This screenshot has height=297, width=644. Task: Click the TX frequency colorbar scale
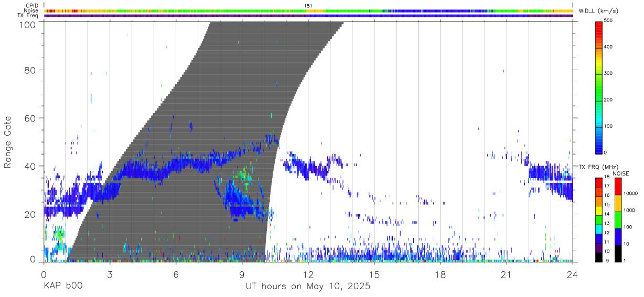pyautogui.click(x=599, y=219)
